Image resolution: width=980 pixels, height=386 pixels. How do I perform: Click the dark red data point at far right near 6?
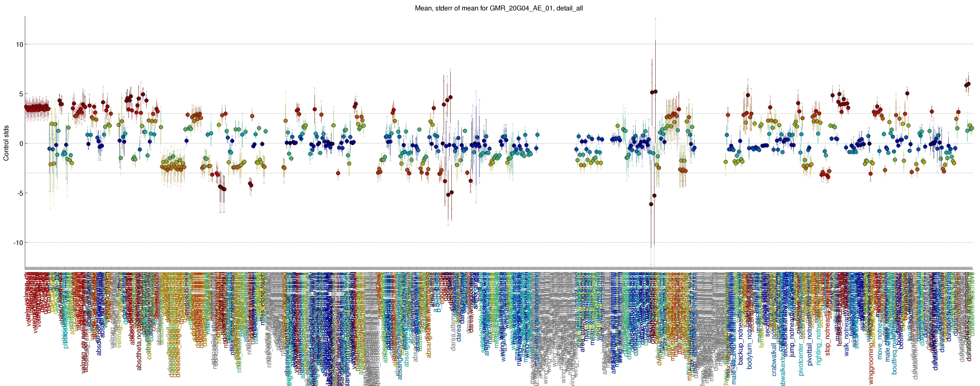[969, 84]
